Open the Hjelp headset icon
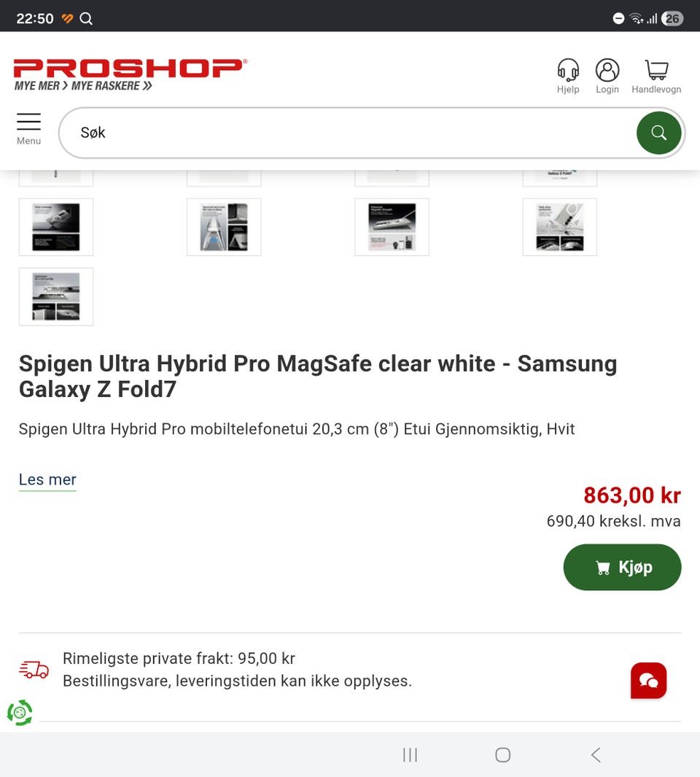700x777 pixels. (x=568, y=76)
